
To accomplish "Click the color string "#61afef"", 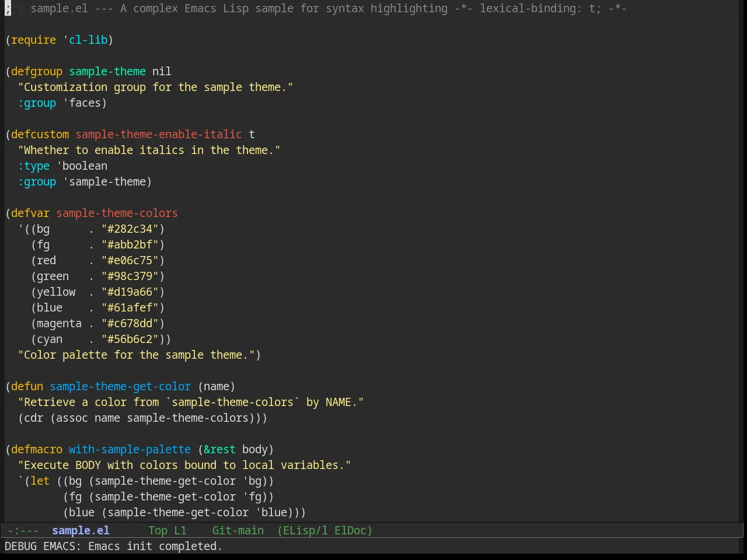I will [130, 307].
